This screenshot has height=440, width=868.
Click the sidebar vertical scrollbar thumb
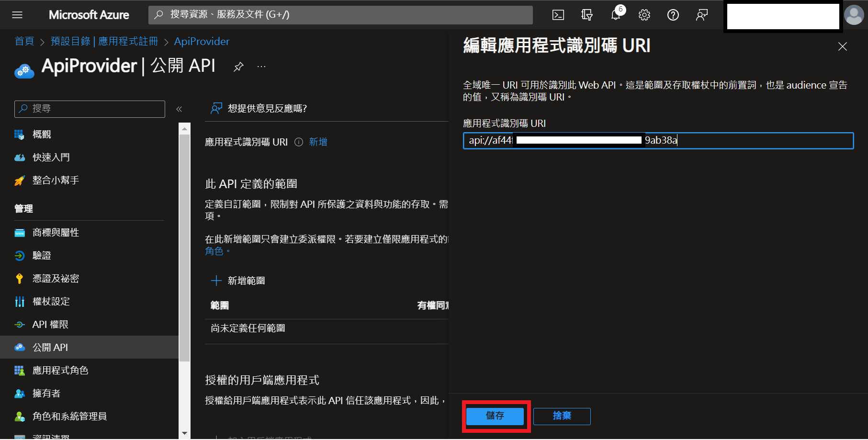[x=184, y=248]
